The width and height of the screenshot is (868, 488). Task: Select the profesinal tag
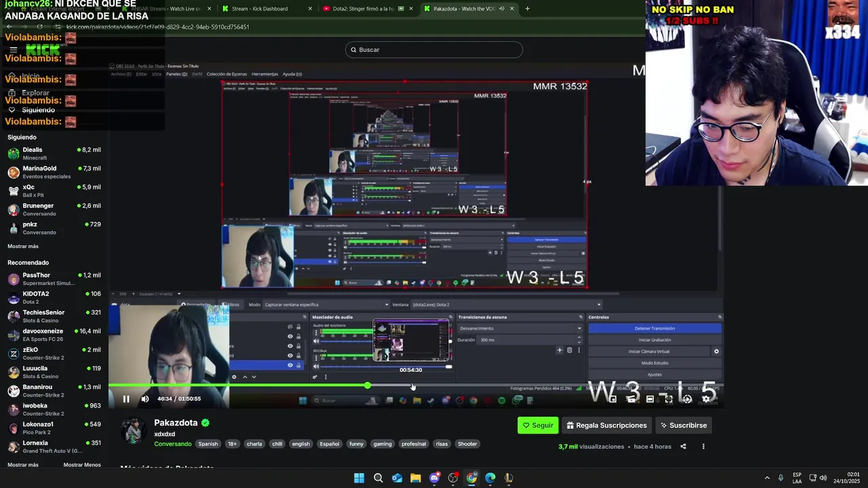414,444
